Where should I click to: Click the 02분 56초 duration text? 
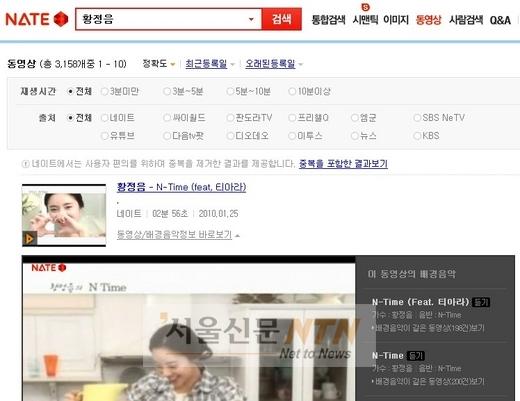[170, 214]
